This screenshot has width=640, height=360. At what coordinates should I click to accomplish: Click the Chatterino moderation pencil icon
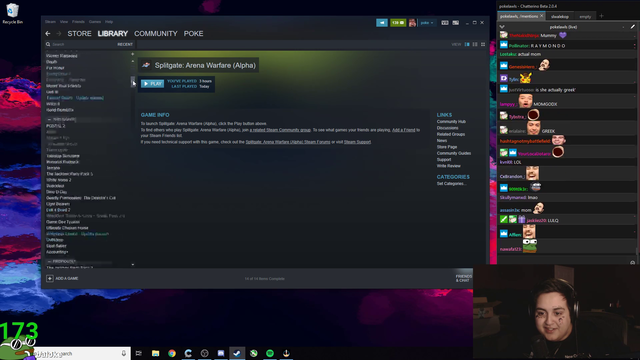pyautogui.click(x=633, y=27)
